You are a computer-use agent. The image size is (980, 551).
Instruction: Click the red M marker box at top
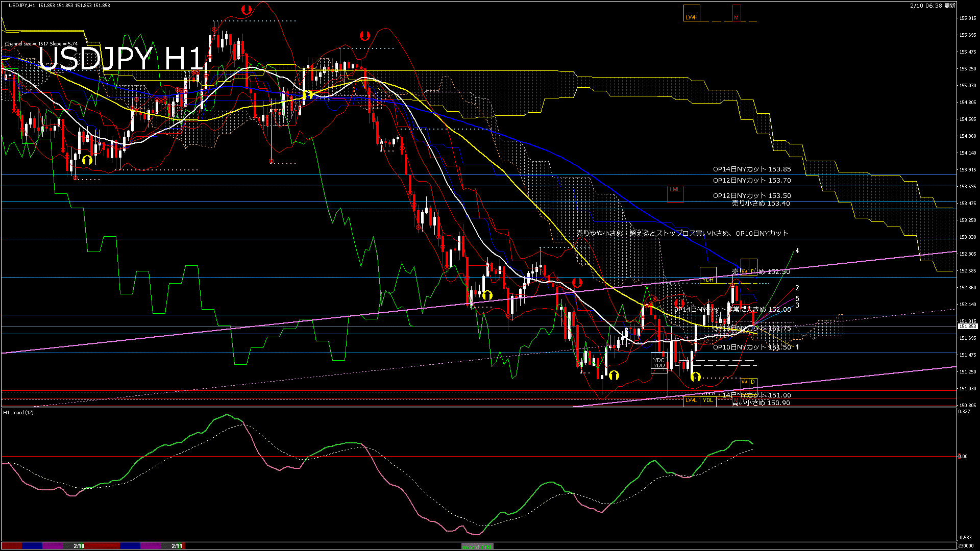pyautogui.click(x=736, y=14)
